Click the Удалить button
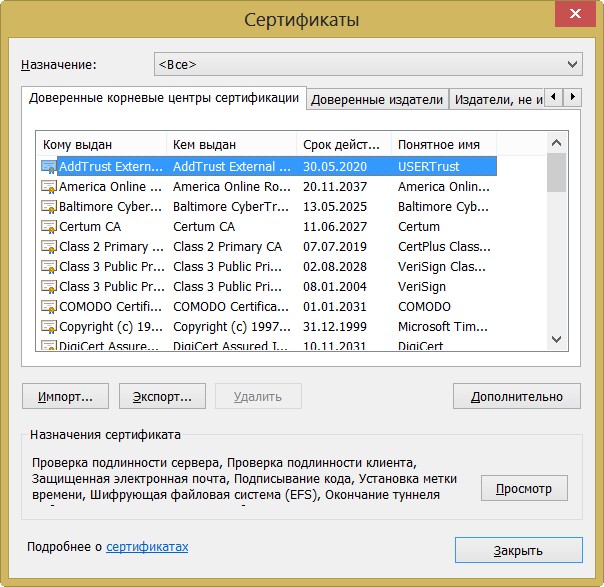The image size is (604, 587). tap(258, 396)
